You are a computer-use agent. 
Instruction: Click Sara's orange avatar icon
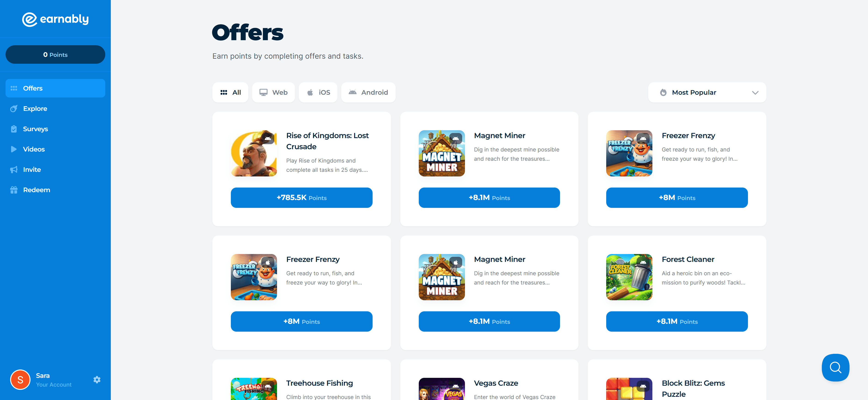point(20,380)
